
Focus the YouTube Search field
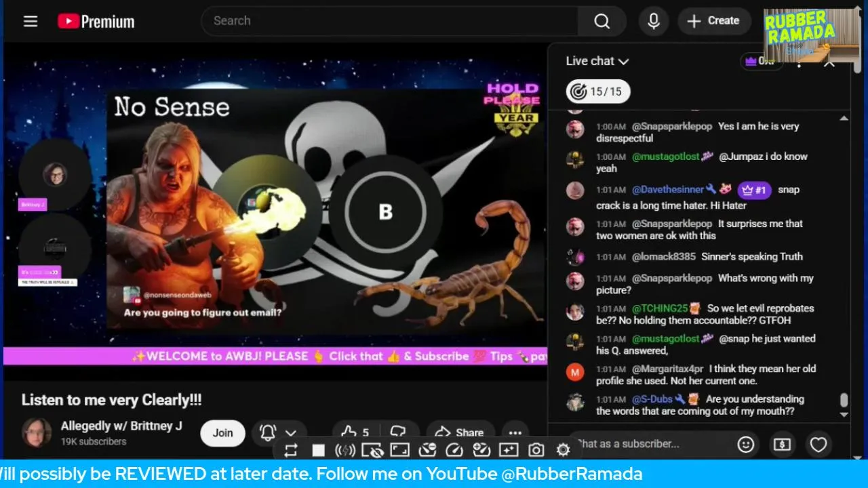390,21
